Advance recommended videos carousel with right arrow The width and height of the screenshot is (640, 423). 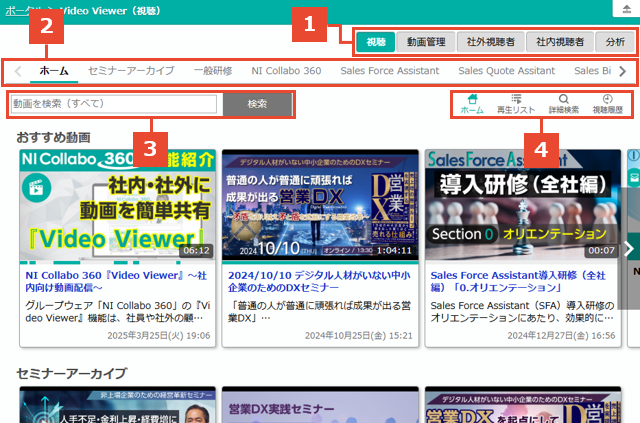629,248
